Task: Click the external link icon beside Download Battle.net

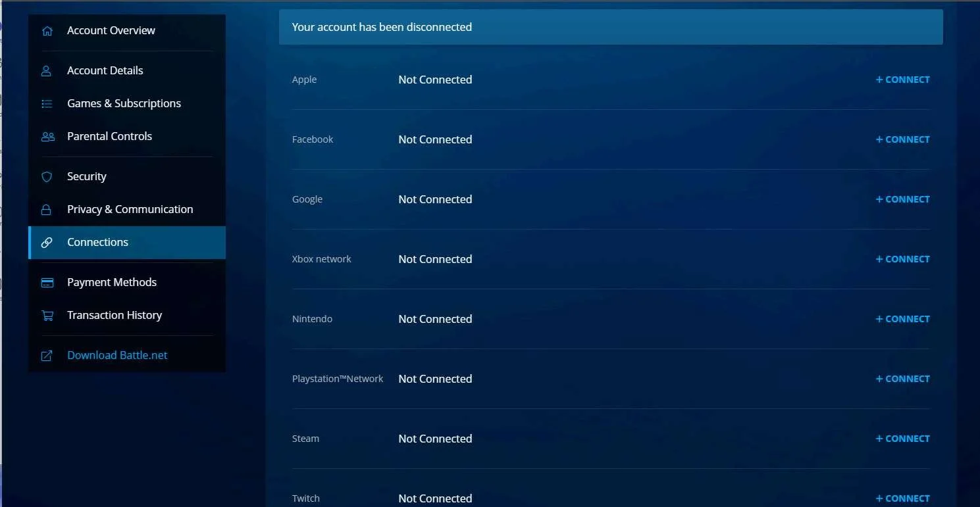Action: (47, 356)
